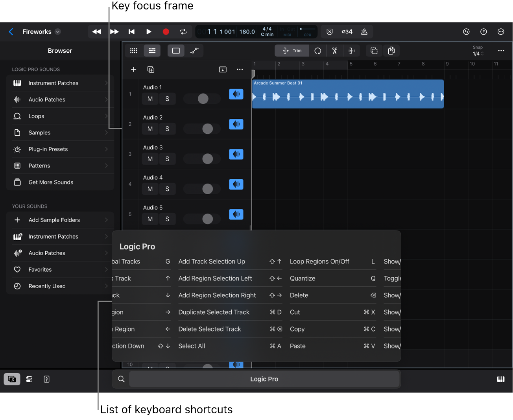Screen dimensions: 513x420
Task: Open the More menu in control bar
Action: tap(501, 32)
